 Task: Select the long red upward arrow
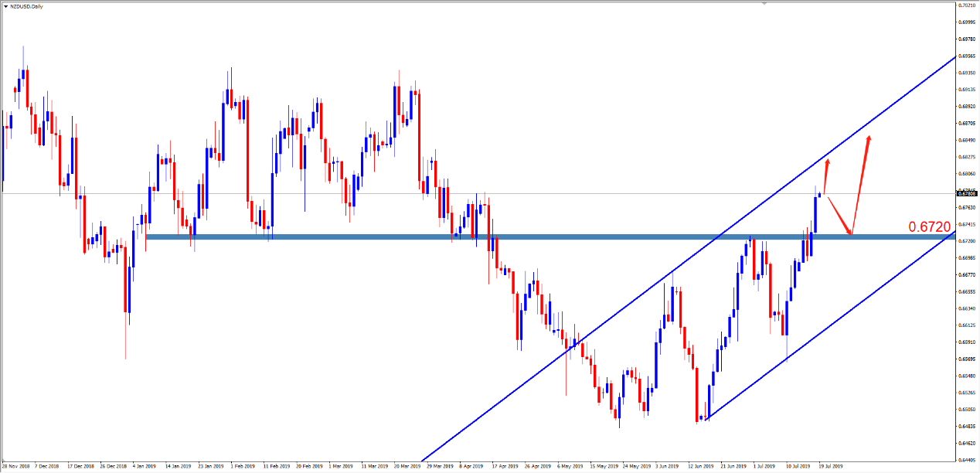[x=862, y=185]
